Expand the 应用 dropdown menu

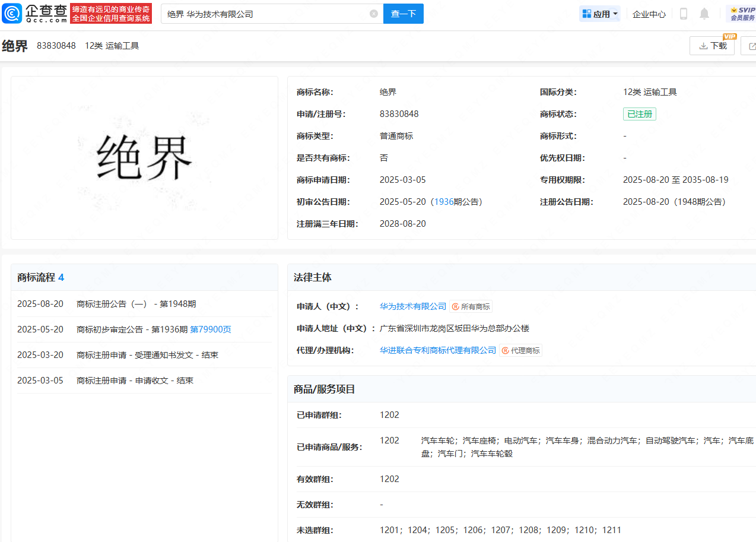coord(599,13)
